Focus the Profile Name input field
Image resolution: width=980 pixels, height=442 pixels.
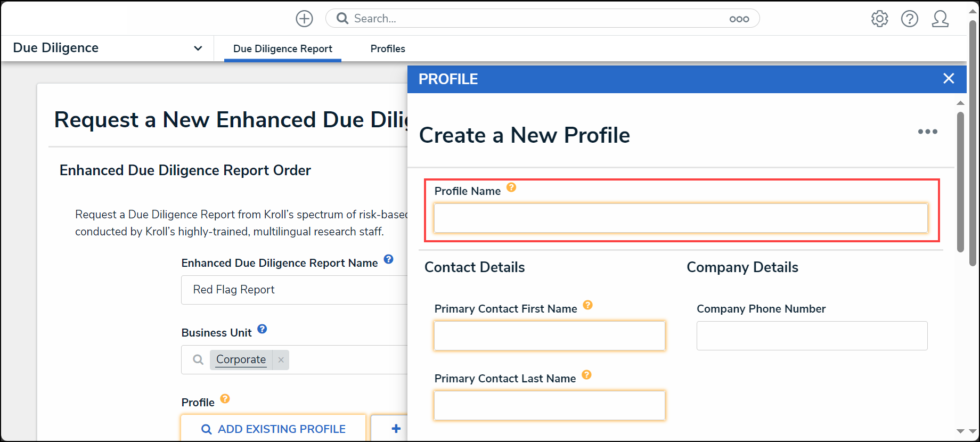click(x=681, y=218)
